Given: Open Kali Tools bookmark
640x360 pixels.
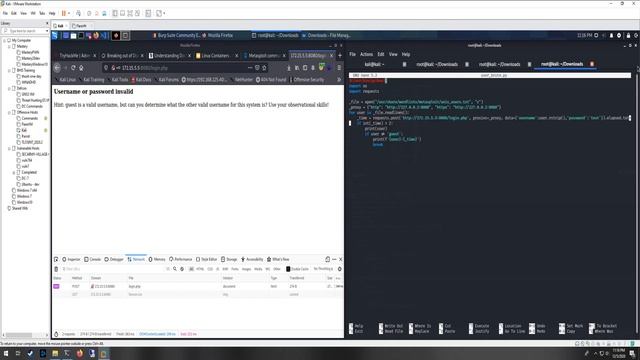Looking at the screenshot, I should click(118, 80).
